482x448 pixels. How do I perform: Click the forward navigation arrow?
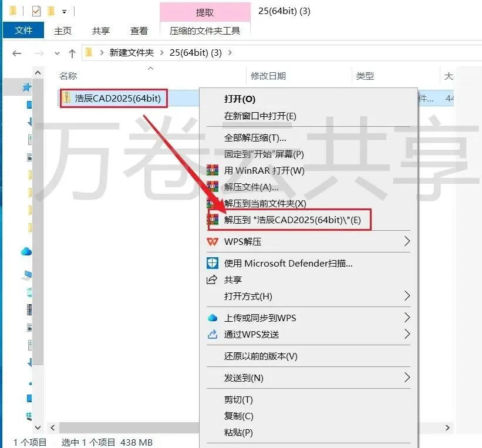click(39, 53)
